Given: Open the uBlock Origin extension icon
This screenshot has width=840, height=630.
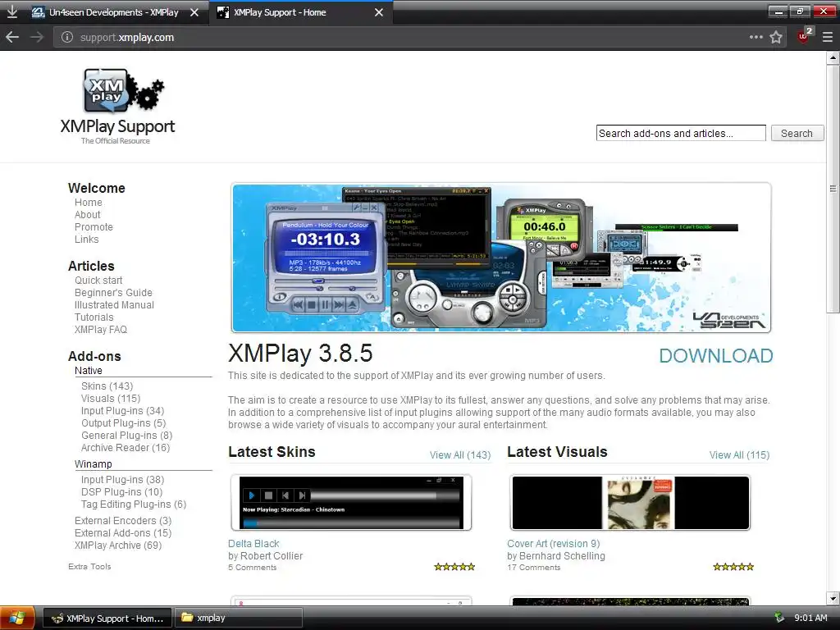Looking at the screenshot, I should pos(804,36).
